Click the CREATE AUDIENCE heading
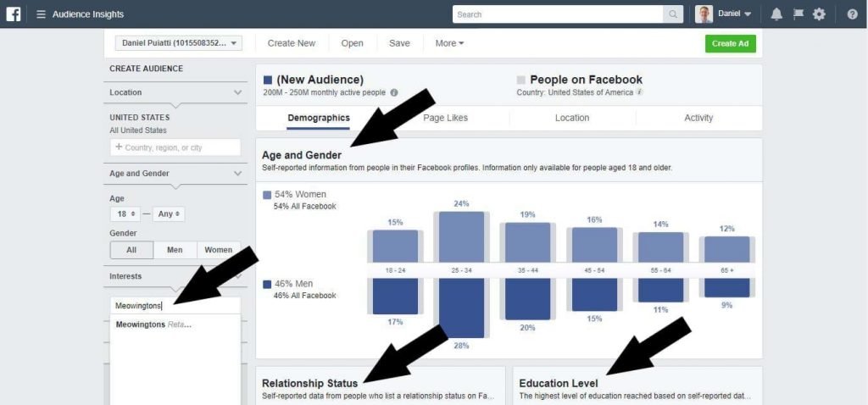 [x=146, y=69]
